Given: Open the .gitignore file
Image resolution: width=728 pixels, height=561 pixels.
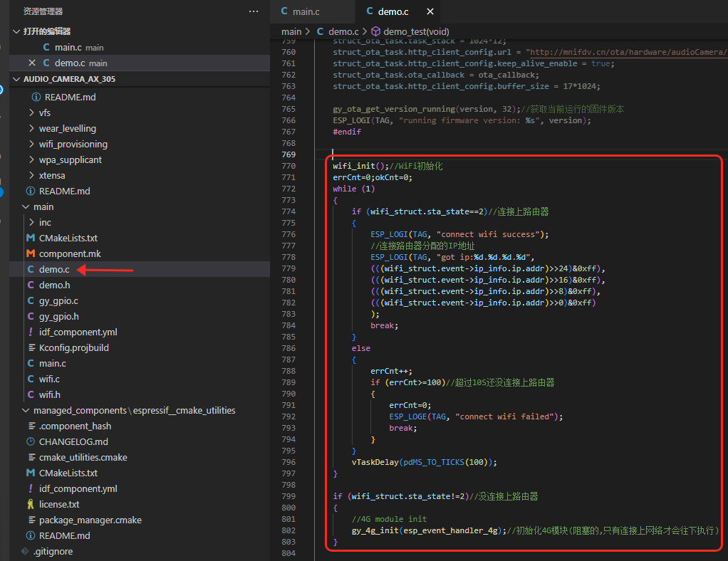Looking at the screenshot, I should 52,551.
